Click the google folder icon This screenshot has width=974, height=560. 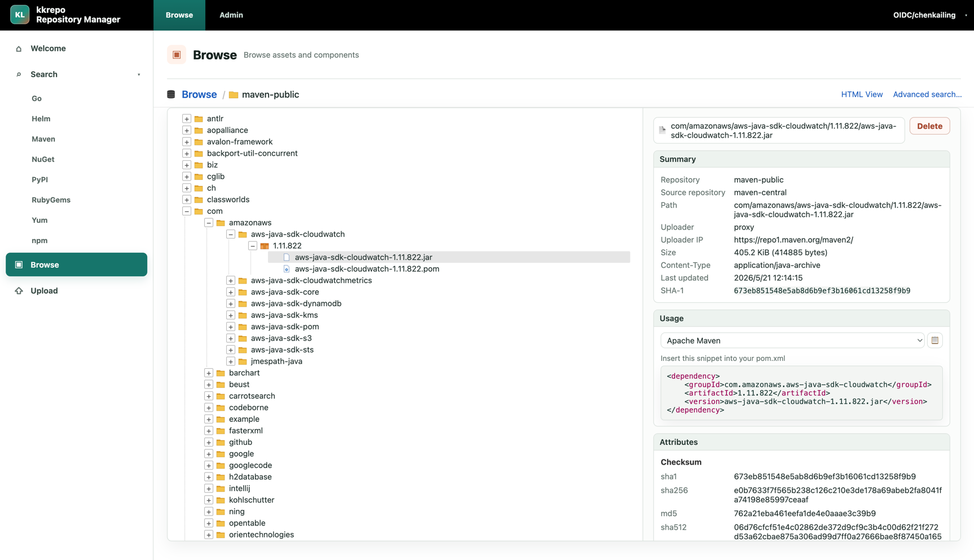221,454
